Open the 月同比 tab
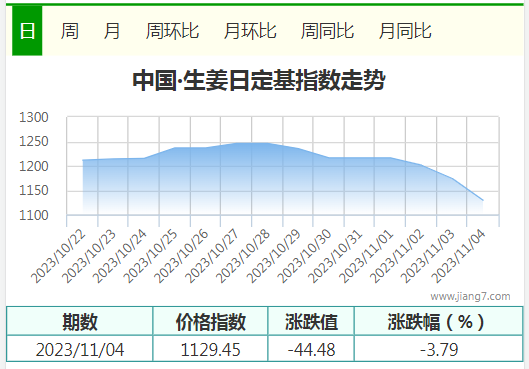The width and height of the screenshot is (529, 369). pos(405,31)
